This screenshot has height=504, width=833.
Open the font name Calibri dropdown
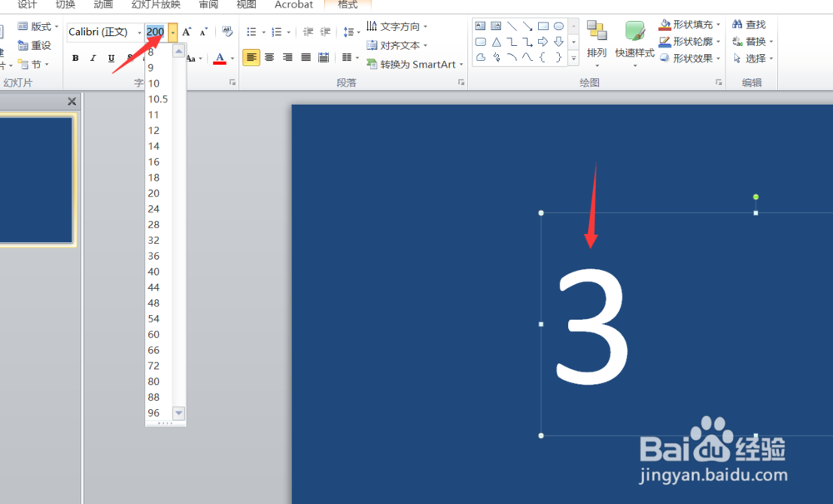coord(140,32)
